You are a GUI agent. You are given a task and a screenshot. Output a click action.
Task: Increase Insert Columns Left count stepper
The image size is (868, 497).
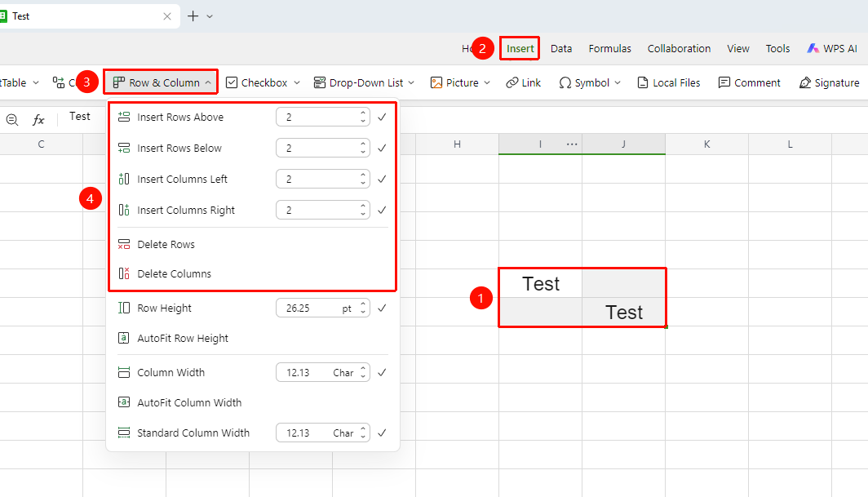click(363, 175)
